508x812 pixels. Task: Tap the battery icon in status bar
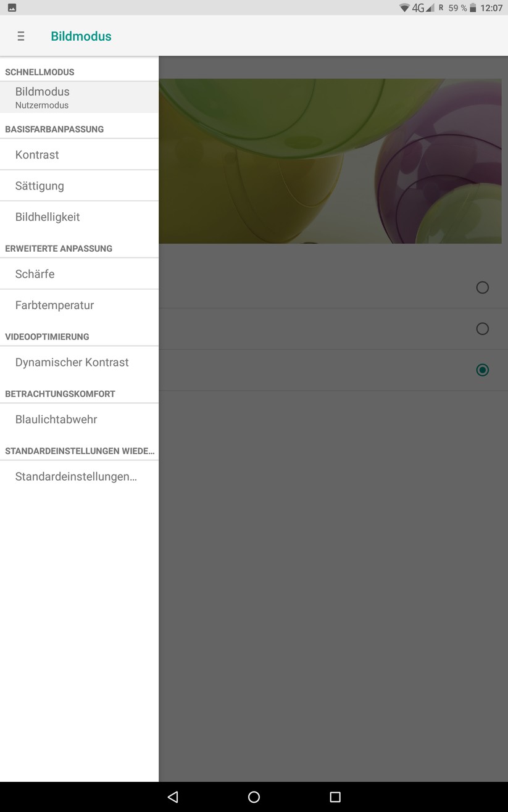pos(473,8)
